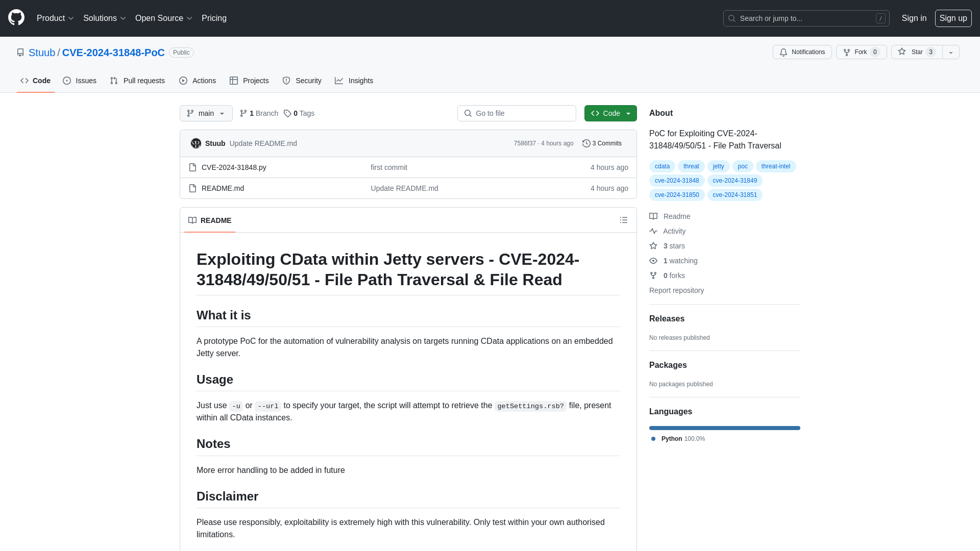Open the CVE-2024-31848-PoC repository link
The height and width of the screenshot is (551, 980).
point(113,53)
